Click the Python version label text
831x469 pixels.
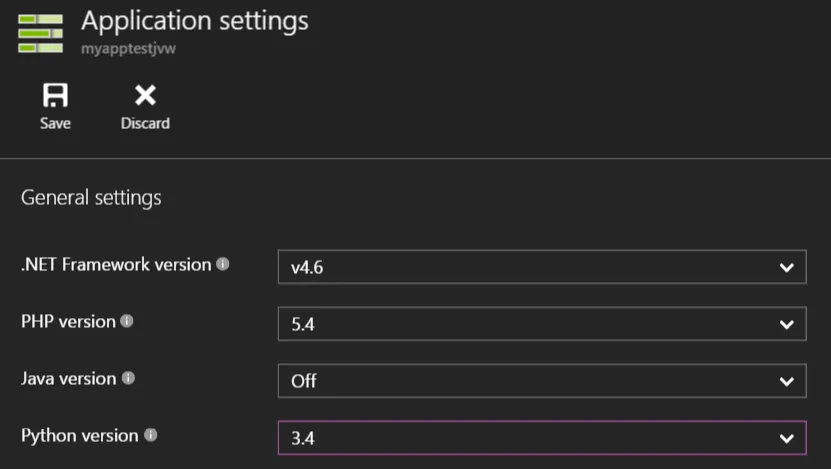(x=79, y=436)
